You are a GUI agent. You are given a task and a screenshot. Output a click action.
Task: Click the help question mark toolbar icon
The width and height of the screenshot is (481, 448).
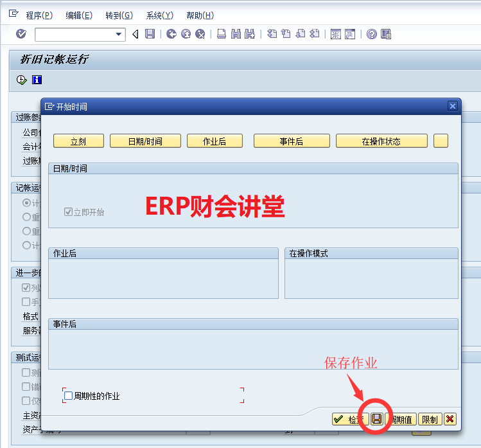tap(371, 34)
